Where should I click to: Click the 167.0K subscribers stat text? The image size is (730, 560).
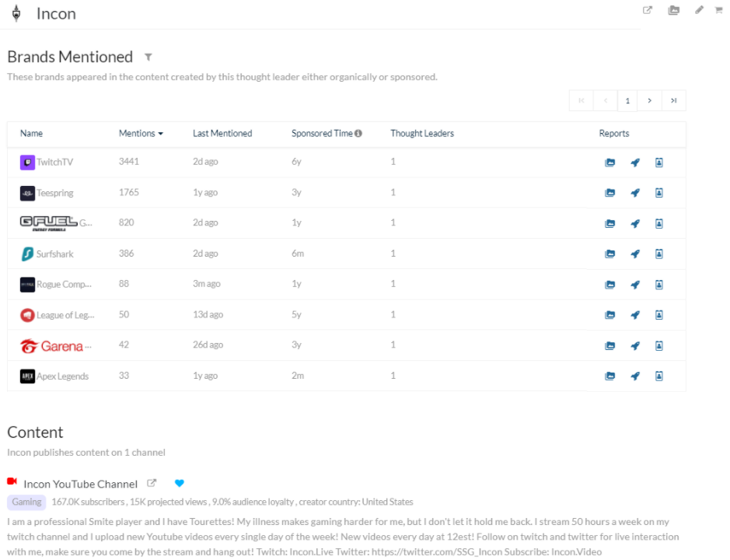88,502
